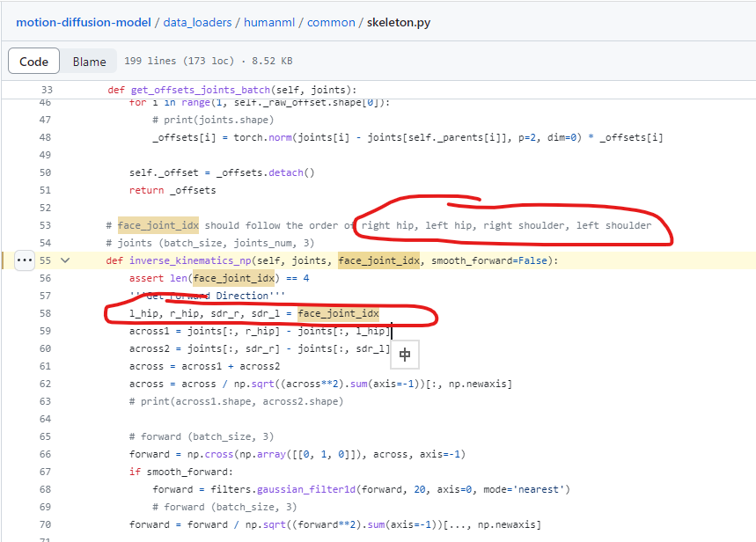Click the face_joint_idx parameter on line 55
756x542 pixels.
377,260
